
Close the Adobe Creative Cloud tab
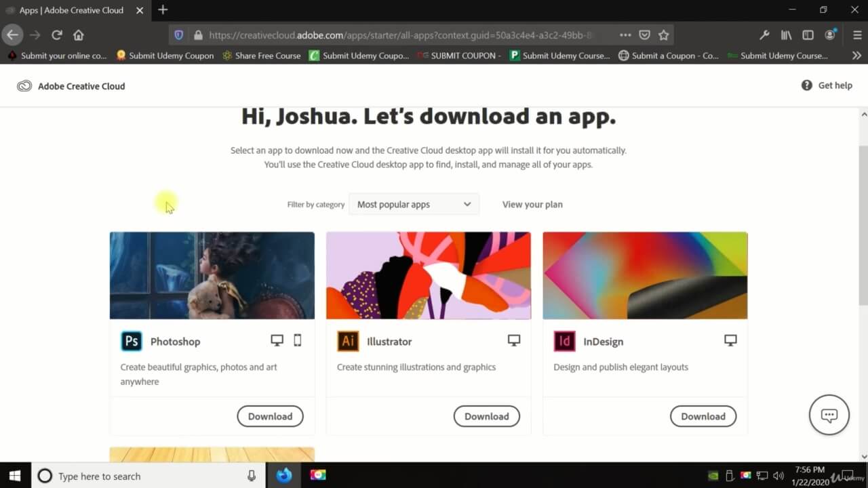point(140,10)
